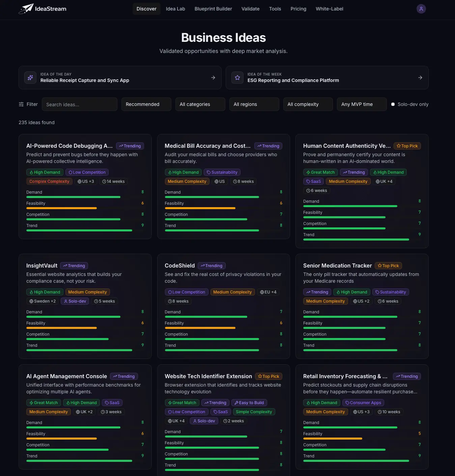Click the 14 weeks clock tag
The width and height of the screenshot is (455, 476).
[x=113, y=181]
